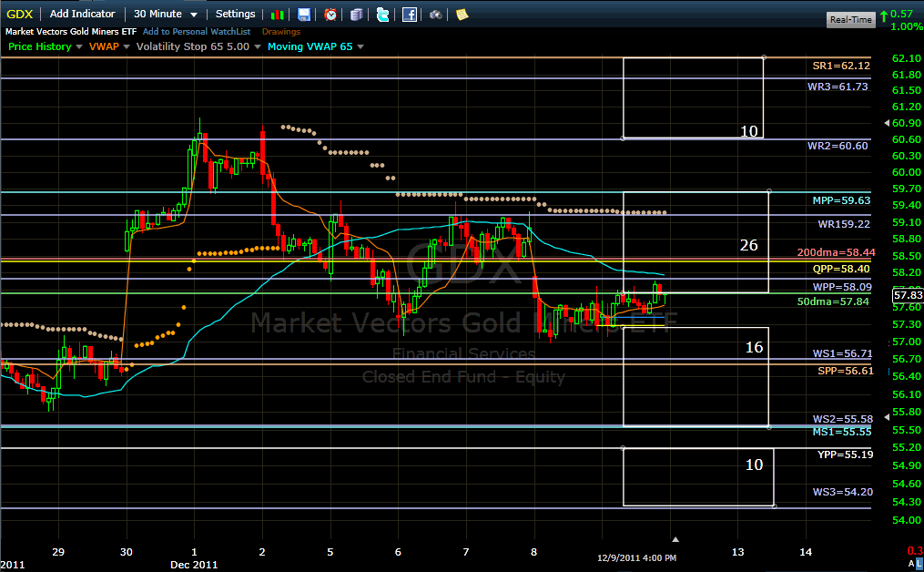This screenshot has width=924, height=572.
Task: Click the WR3=61.73 level label
Action: click(838, 87)
